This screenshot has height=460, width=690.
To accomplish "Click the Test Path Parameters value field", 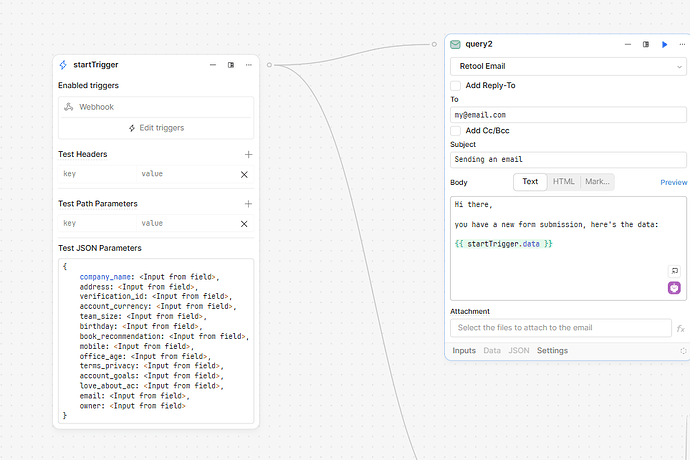I will (x=187, y=223).
